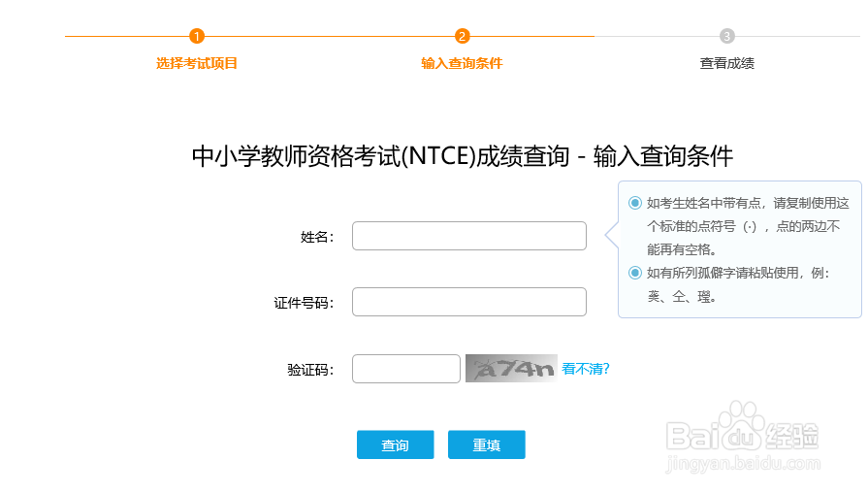Click the captcha image 74n
This screenshot has width=868, height=493.
(x=511, y=369)
